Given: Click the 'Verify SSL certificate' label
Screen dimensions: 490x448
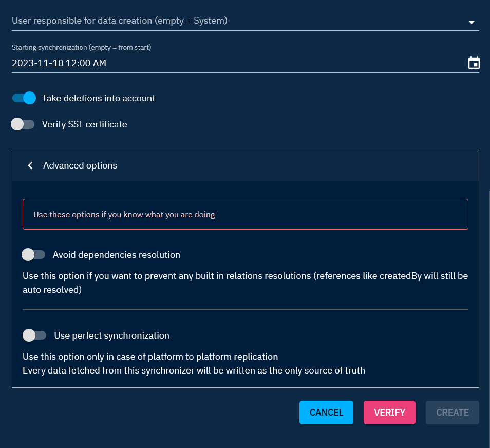Looking at the screenshot, I should coord(85,124).
